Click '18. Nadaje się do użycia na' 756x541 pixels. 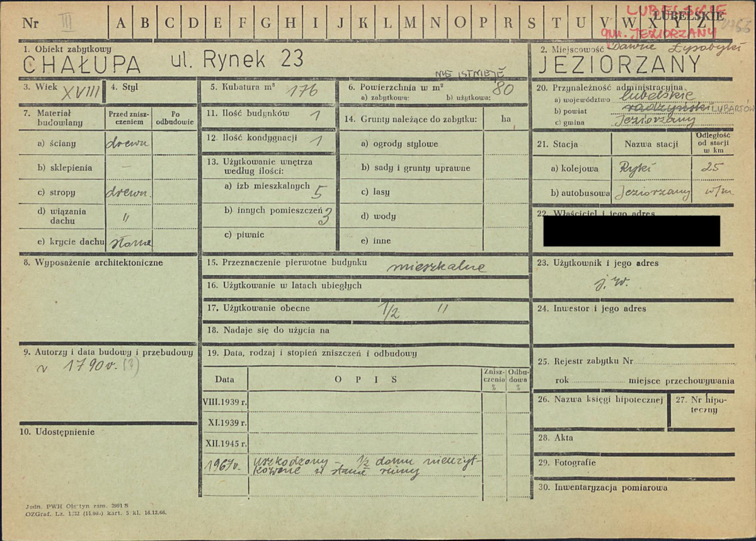point(268,330)
